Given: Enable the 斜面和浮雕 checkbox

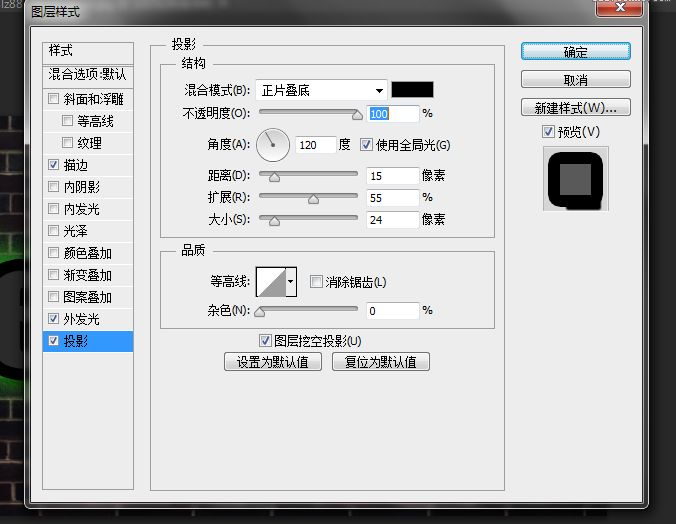Looking at the screenshot, I should tap(53, 99).
